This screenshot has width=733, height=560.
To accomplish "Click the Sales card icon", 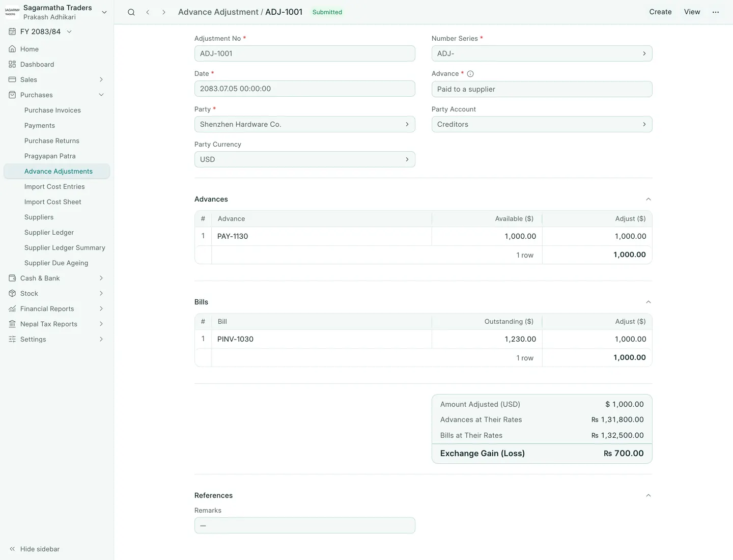I will [12, 79].
